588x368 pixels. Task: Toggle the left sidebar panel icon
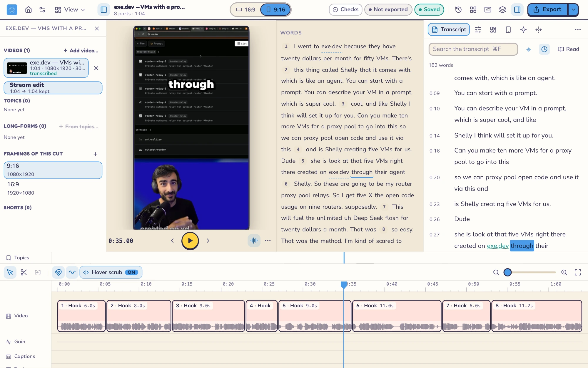point(104,10)
